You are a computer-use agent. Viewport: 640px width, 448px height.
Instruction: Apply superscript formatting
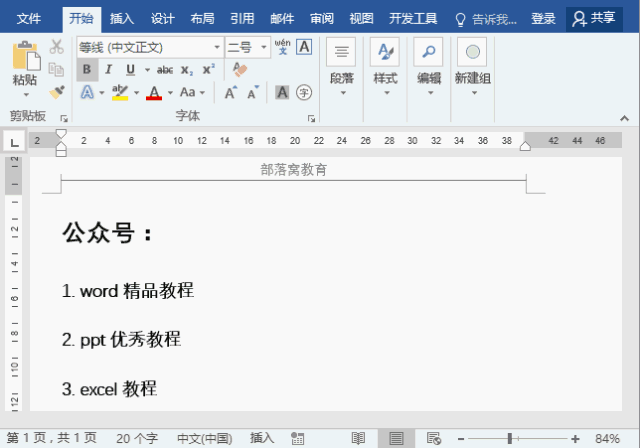[208, 70]
